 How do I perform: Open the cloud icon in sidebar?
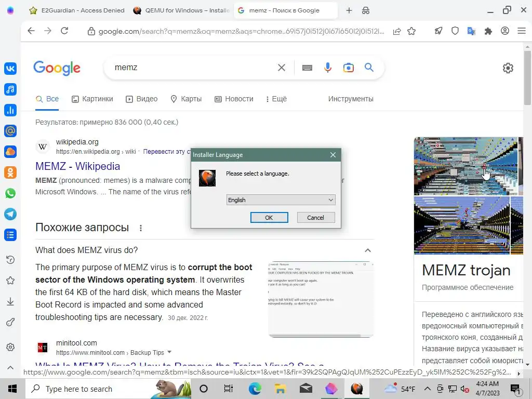[10, 152]
